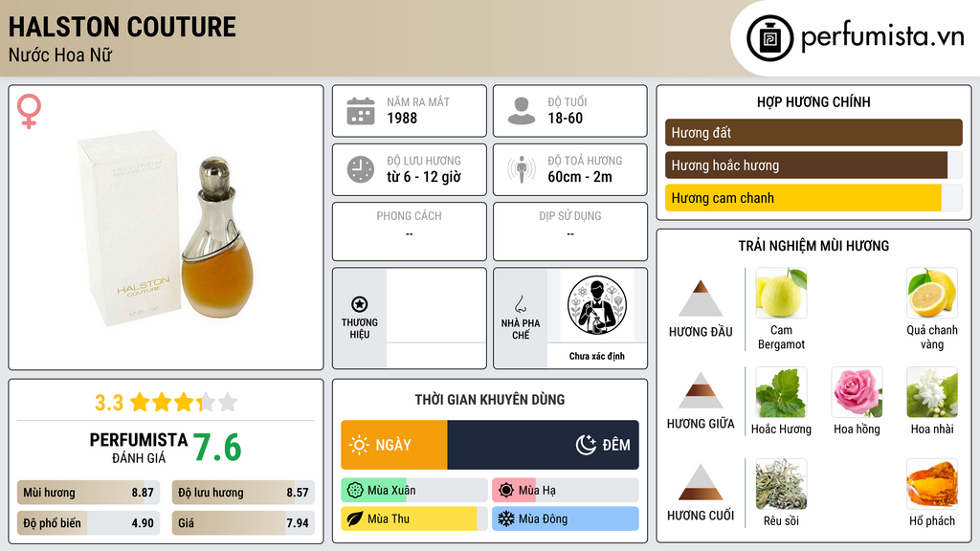Viewport: 980px width, 551px height.
Task: Click the clock icon beside Độ lưu hương
Action: [x=361, y=169]
